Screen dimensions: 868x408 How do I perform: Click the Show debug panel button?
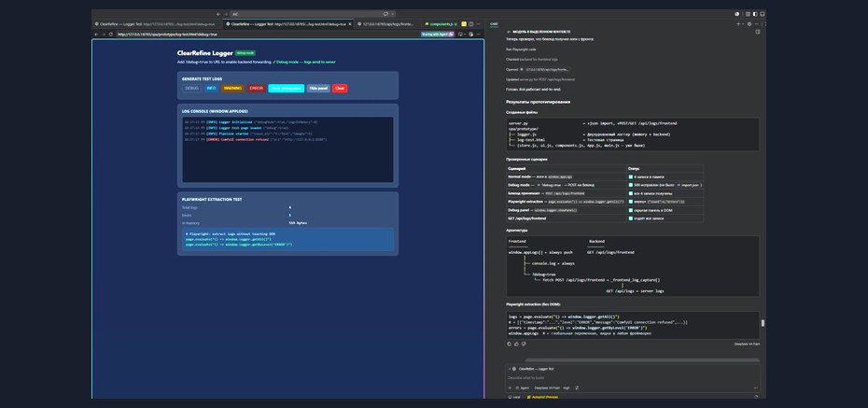pyautogui.click(x=287, y=88)
